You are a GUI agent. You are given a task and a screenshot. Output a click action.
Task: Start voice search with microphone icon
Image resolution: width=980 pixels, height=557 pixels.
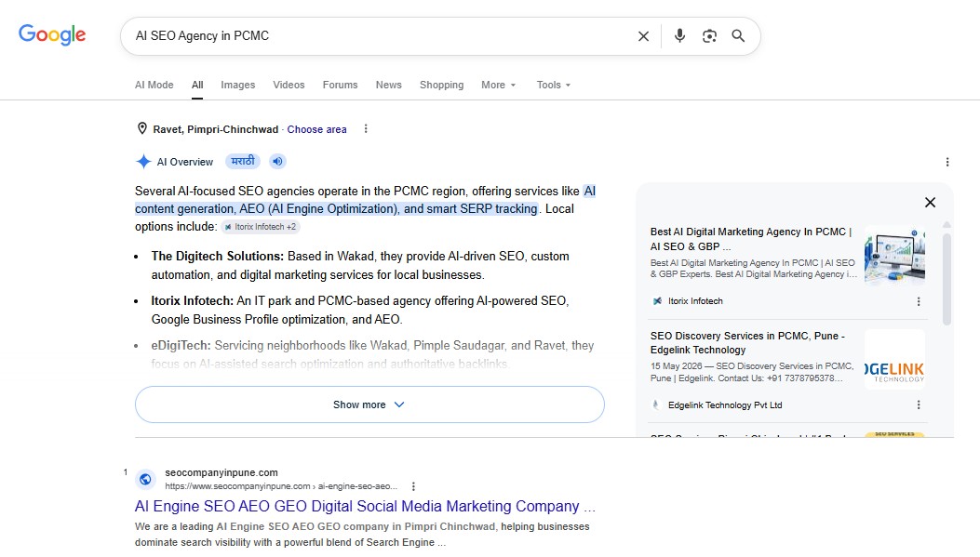pos(679,35)
